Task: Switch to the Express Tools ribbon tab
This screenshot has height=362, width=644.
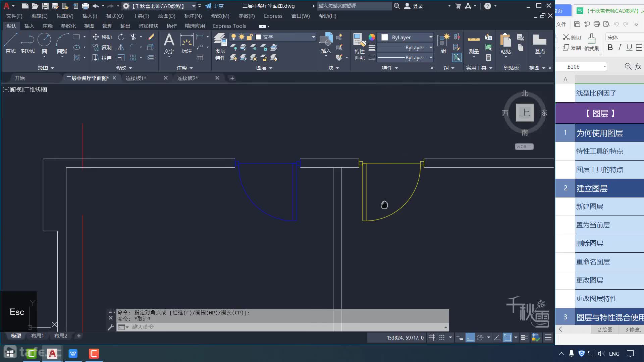Action: 229,26
